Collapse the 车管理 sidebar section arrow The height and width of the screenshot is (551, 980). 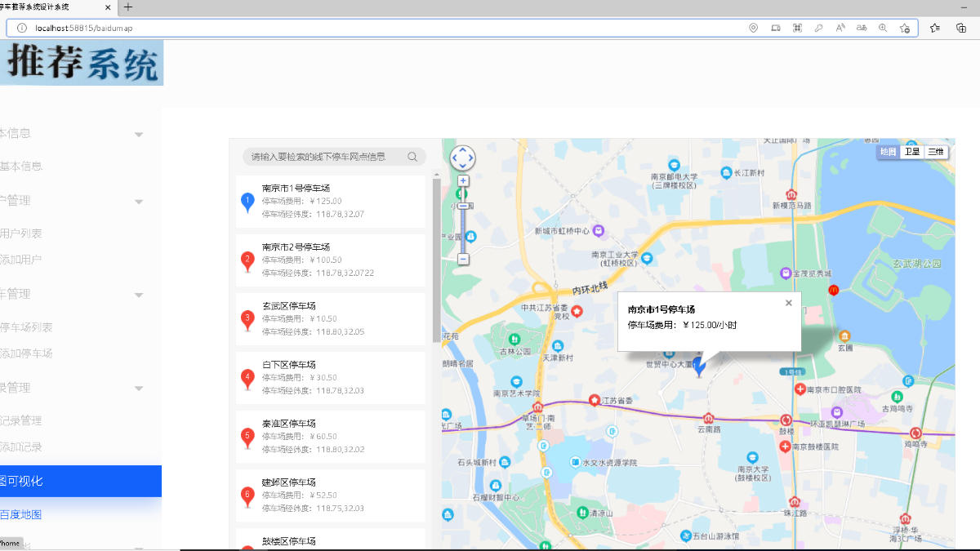pos(139,295)
